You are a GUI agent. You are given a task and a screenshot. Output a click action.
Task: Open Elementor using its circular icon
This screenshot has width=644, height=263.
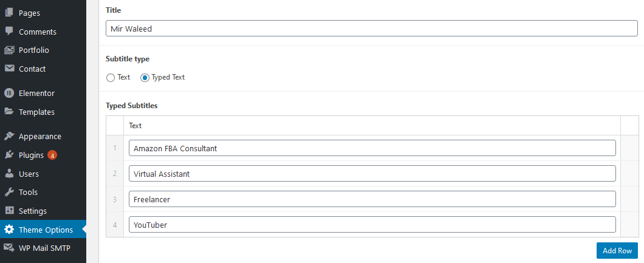[x=9, y=93]
